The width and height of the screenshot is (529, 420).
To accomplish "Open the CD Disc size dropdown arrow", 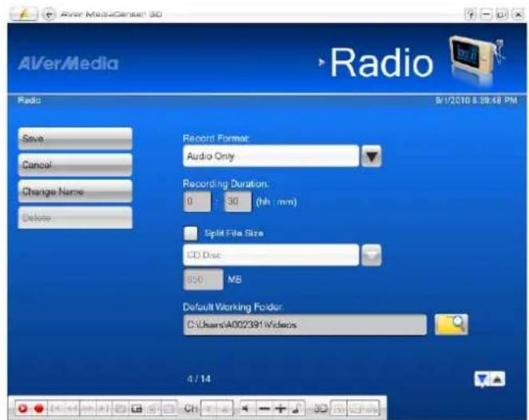I will [x=371, y=255].
